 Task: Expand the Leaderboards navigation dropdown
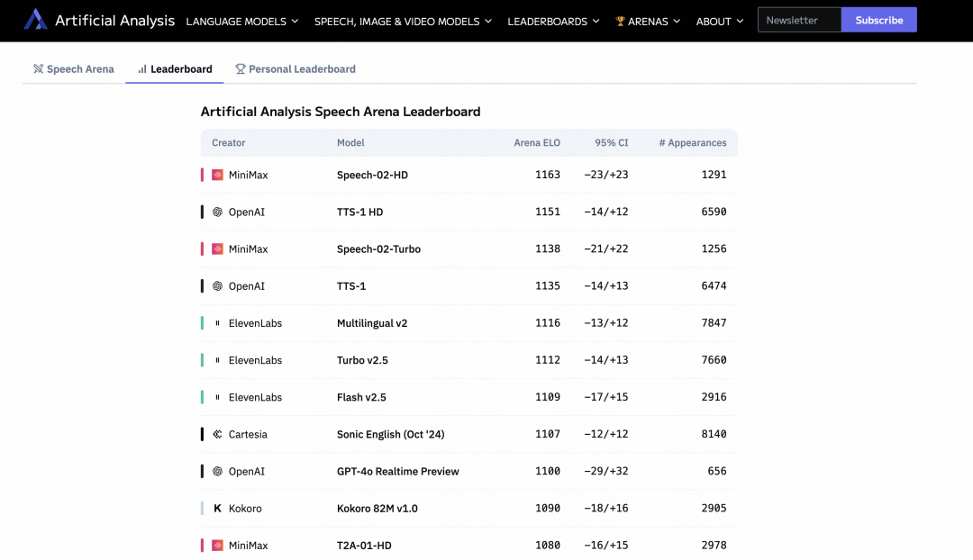tap(553, 21)
